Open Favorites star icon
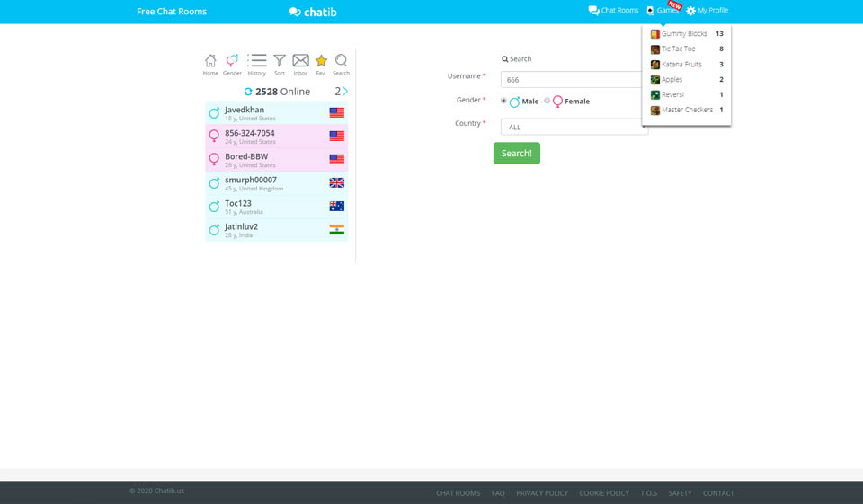 [x=321, y=63]
